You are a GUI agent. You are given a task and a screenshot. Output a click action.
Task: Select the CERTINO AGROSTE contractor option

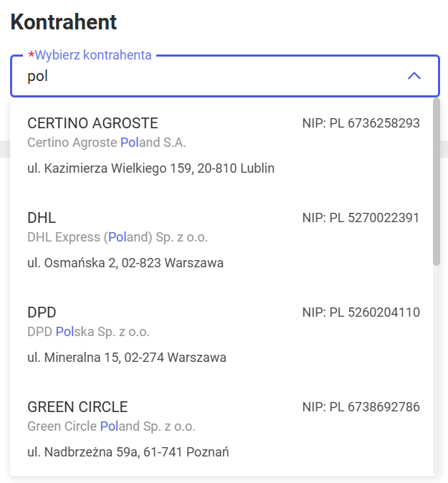pos(221,145)
